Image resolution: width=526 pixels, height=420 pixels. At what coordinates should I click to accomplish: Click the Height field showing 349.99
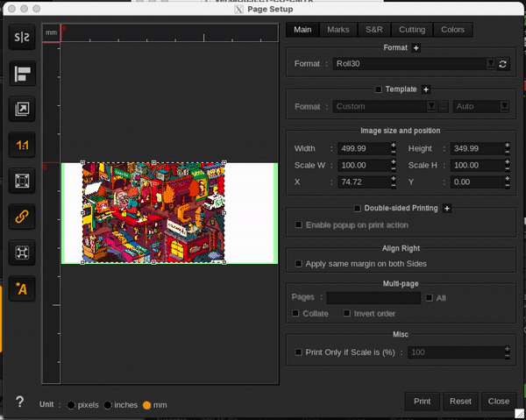click(478, 148)
